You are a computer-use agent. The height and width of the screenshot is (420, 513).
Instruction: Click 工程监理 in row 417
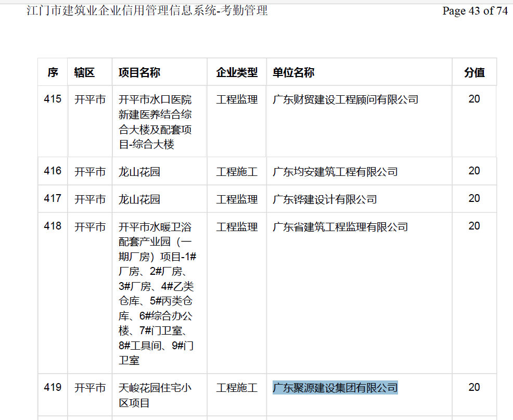click(x=237, y=199)
